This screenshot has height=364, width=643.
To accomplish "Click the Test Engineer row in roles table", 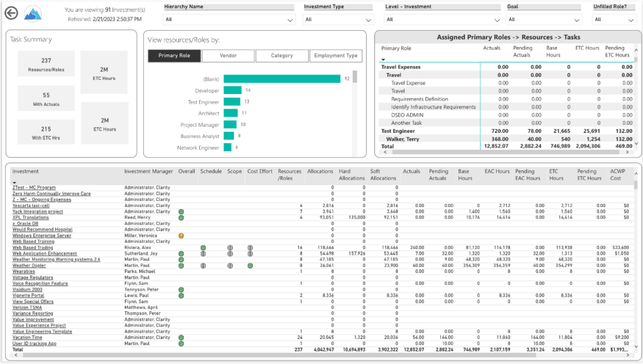I will (x=507, y=131).
